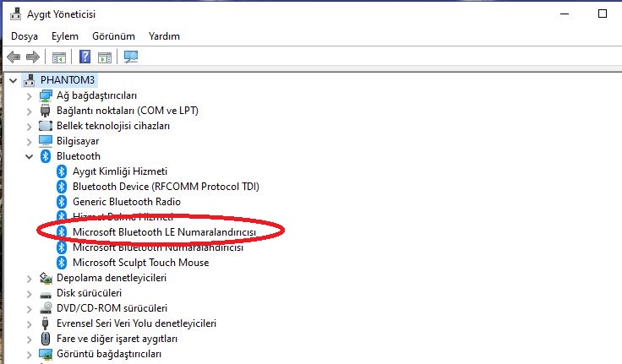Click Bluetooth icon beside Microsoft Bluetooth LE Numaralandırıcısı
The height and width of the screenshot is (364, 622).
[61, 232]
